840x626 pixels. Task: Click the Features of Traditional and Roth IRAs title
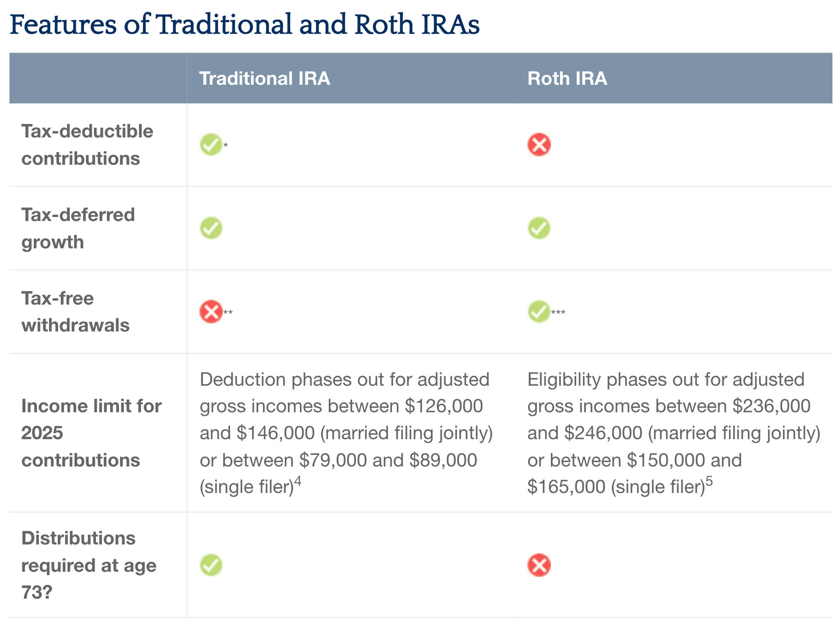click(x=245, y=25)
